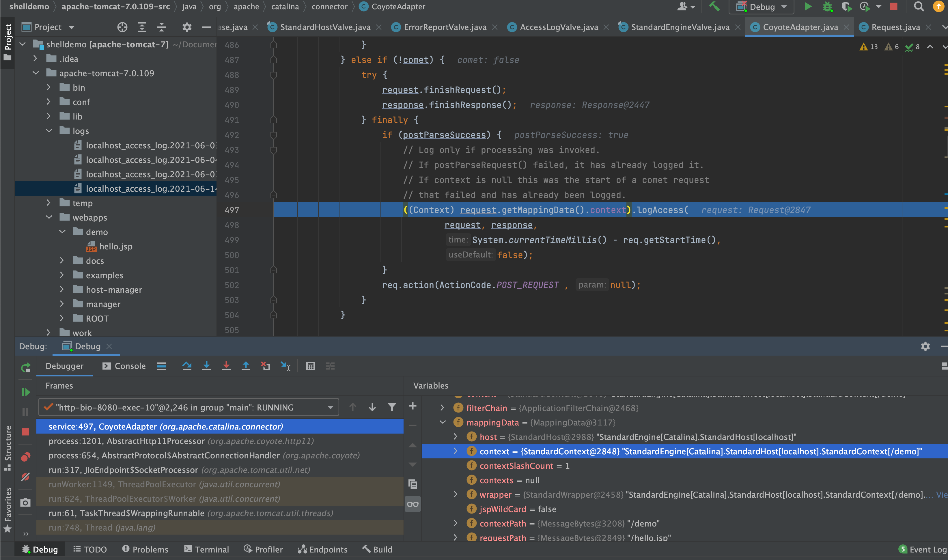Stop the running process with red square

click(x=893, y=6)
